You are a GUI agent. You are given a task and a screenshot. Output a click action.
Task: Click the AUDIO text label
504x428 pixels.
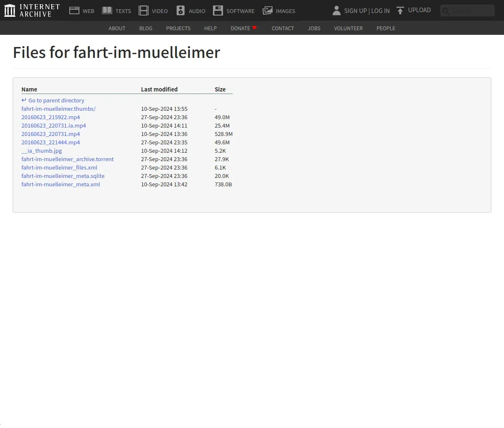pos(197,11)
